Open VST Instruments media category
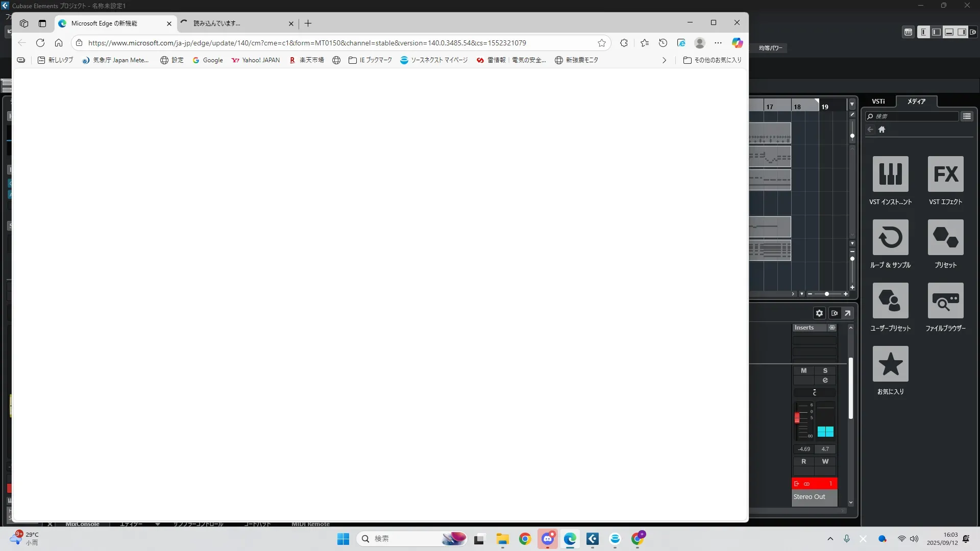Screen dimensions: 980x551 tap(890, 174)
